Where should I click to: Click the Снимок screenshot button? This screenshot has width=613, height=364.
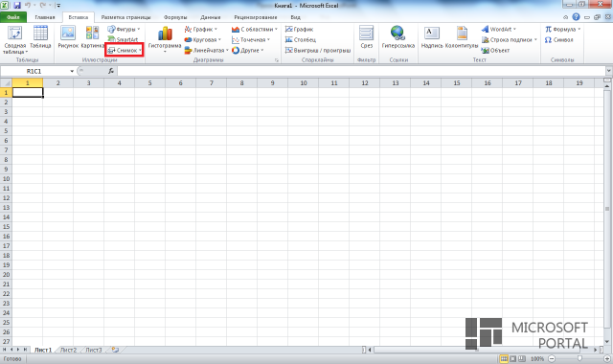click(x=125, y=50)
